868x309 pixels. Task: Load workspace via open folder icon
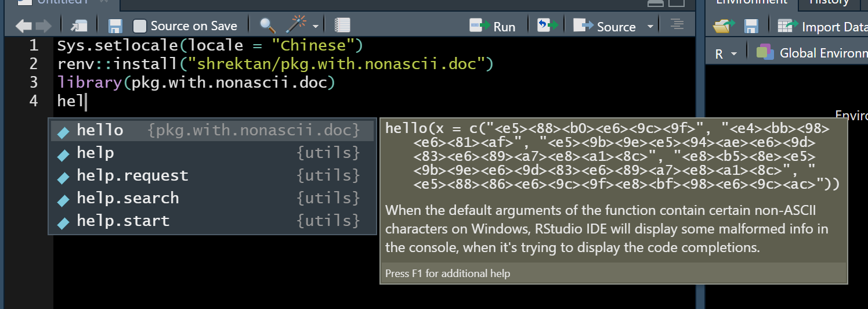click(x=724, y=26)
